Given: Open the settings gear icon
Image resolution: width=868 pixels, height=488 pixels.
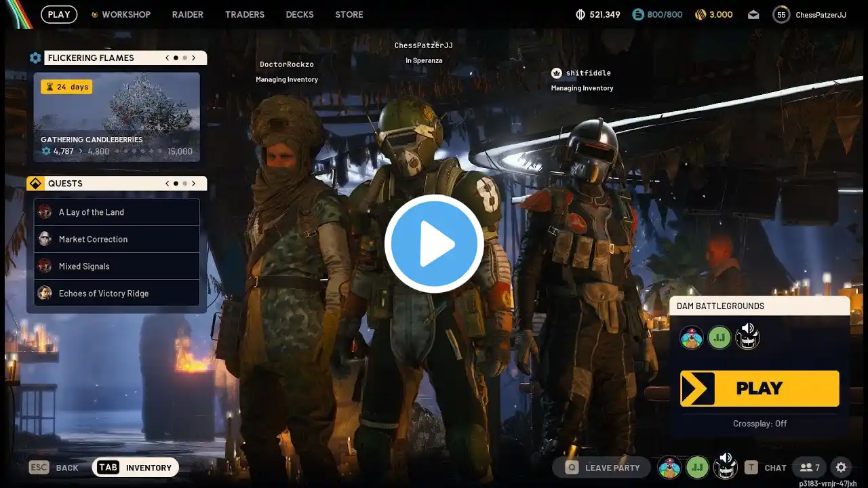Looking at the screenshot, I should click(841, 468).
